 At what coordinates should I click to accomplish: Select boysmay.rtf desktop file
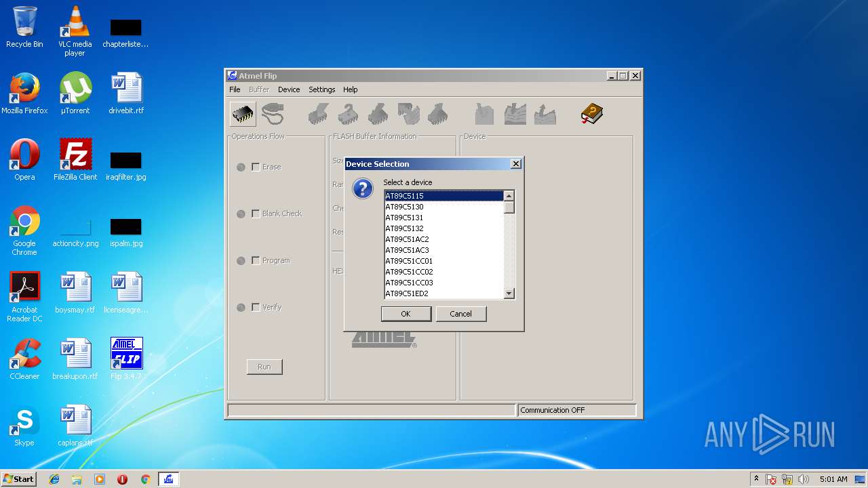click(75, 293)
